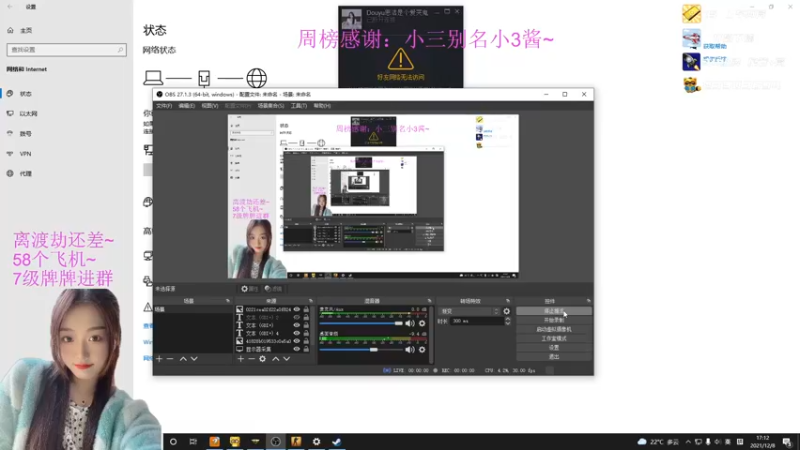Increase the transition duration with stepper arrow
This screenshot has height=450, width=800.
coord(507,319)
